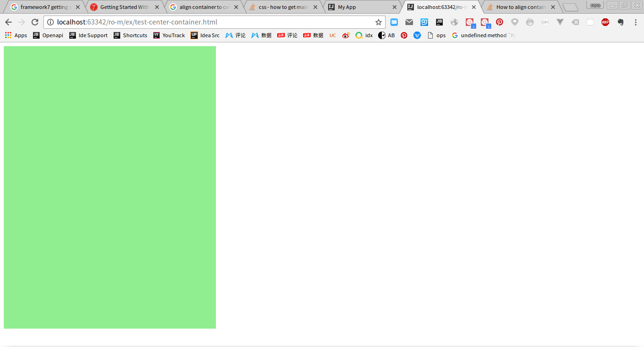Open the Apps grid on the bookmarks bar
The image size is (644, 347).
click(8, 35)
